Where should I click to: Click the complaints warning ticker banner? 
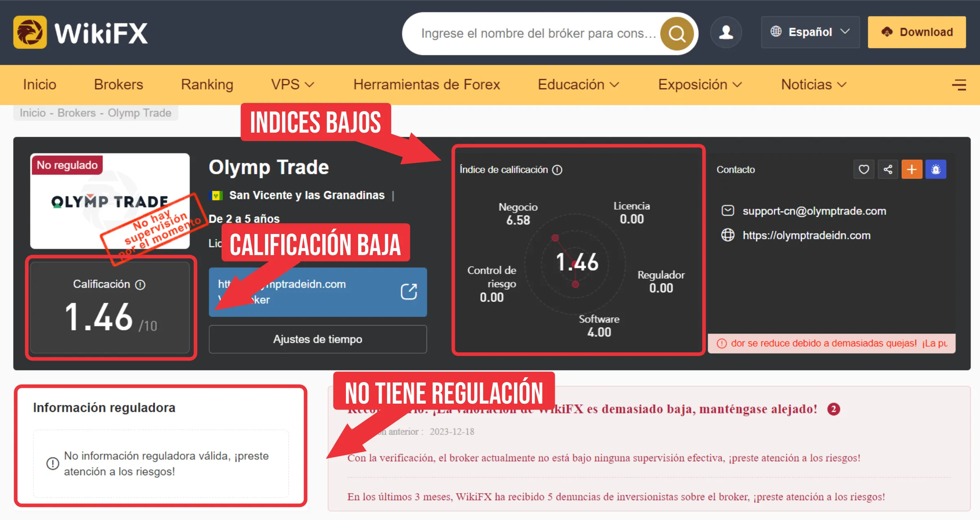831,343
